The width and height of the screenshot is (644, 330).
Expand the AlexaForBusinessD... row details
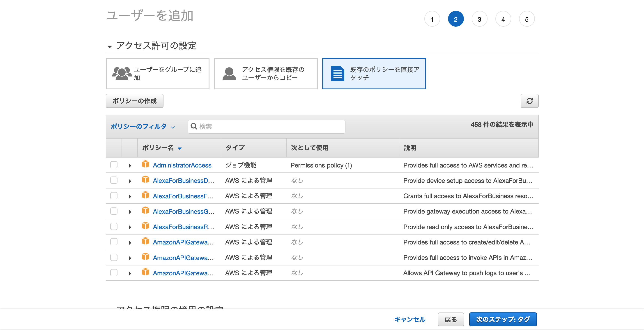[x=130, y=181]
